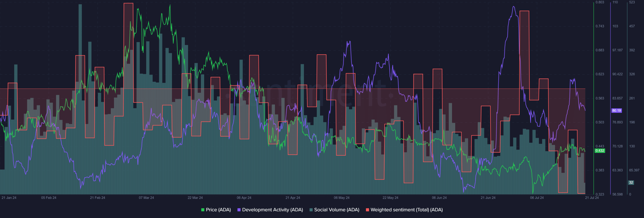Click the 21 Jun 24 date label
The width and height of the screenshot is (644, 218).
pyautogui.click(x=488, y=198)
